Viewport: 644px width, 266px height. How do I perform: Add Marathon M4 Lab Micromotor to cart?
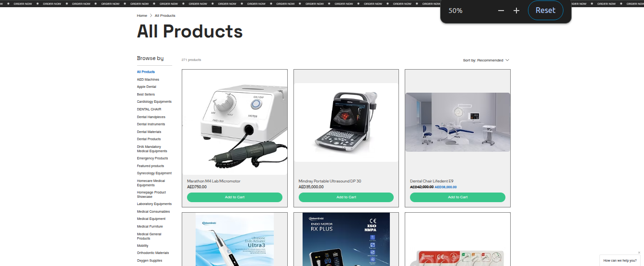click(234, 197)
